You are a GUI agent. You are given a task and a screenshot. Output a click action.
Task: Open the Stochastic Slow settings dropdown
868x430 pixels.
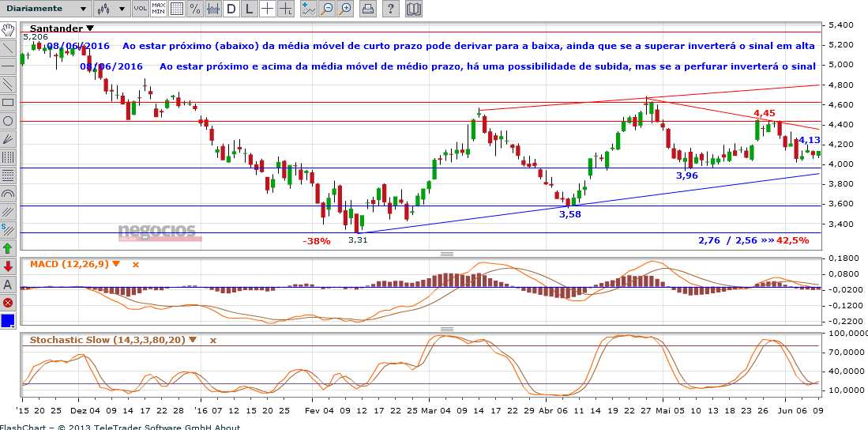point(193,340)
